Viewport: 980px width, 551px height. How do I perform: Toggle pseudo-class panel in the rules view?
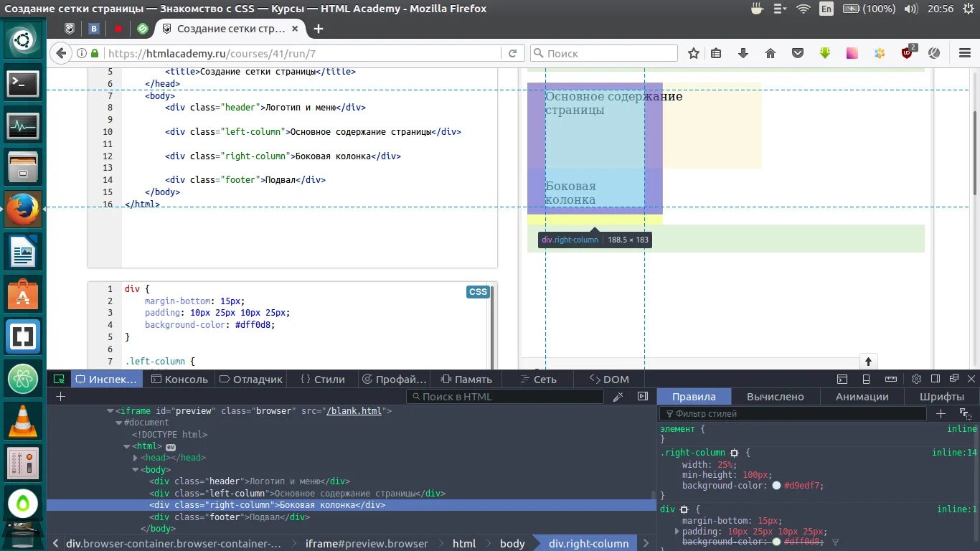(965, 414)
